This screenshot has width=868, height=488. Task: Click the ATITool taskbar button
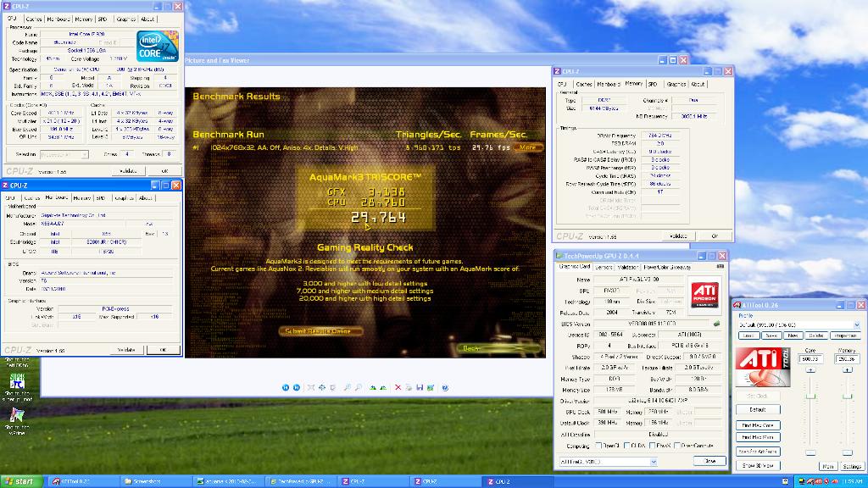click(83, 481)
